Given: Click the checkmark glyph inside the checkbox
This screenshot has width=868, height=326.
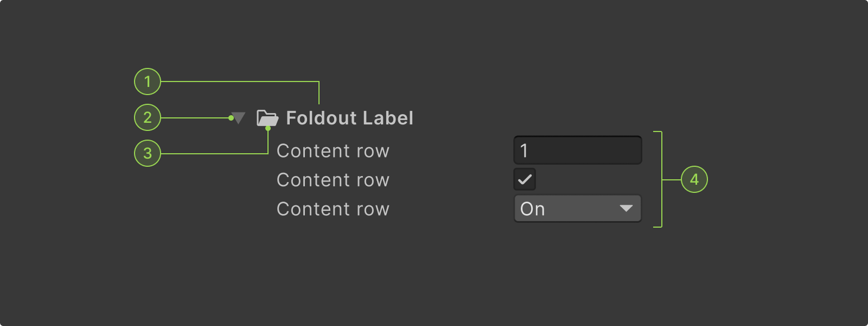Looking at the screenshot, I should tap(524, 179).
